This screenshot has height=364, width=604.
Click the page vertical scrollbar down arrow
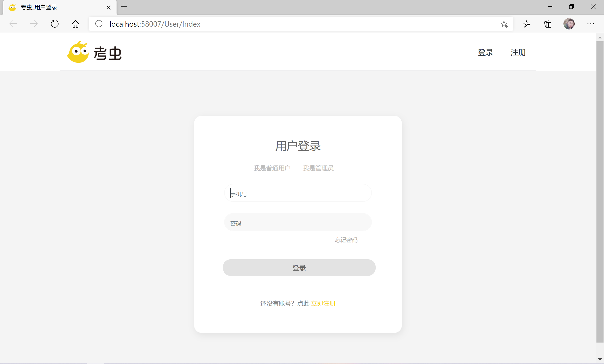coord(600,359)
